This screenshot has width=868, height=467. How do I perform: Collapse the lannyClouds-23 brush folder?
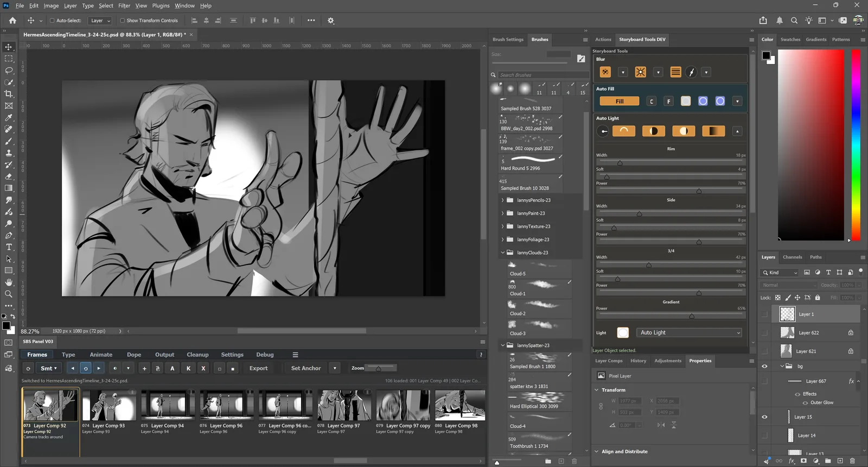point(502,253)
